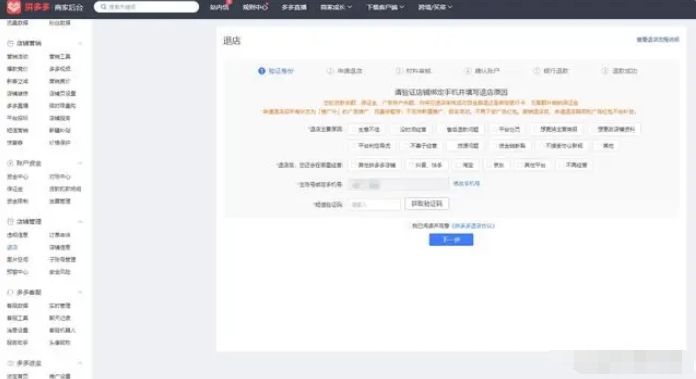This screenshot has height=379, width=696.
Task: Open 图片空间 in the sidebar
Action: (x=18, y=260)
